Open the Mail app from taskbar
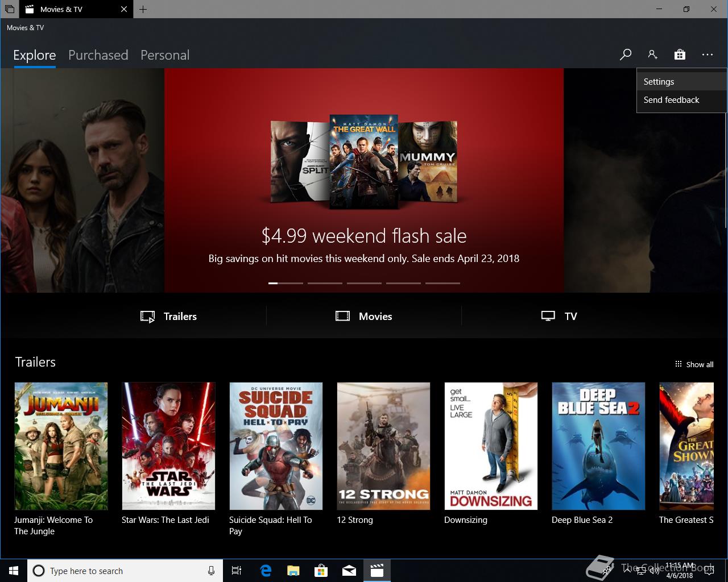Viewport: 728px width, 582px height. 349,571
